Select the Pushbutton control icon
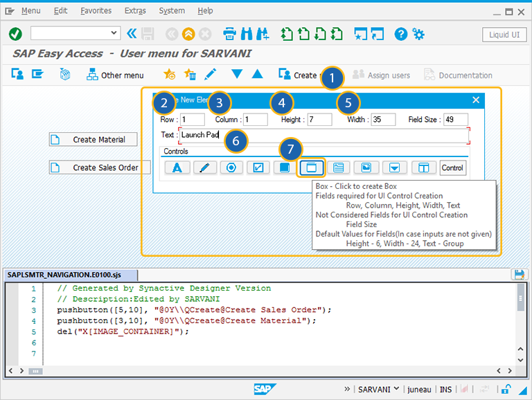The height and width of the screenshot is (400, 532). coord(284,167)
